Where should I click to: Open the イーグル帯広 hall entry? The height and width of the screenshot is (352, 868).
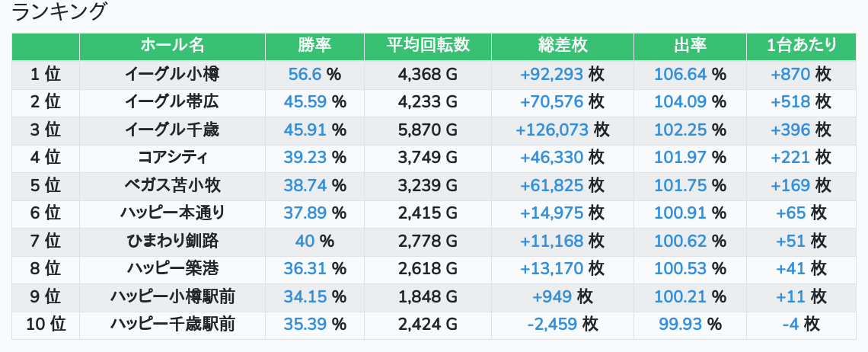tap(172, 102)
